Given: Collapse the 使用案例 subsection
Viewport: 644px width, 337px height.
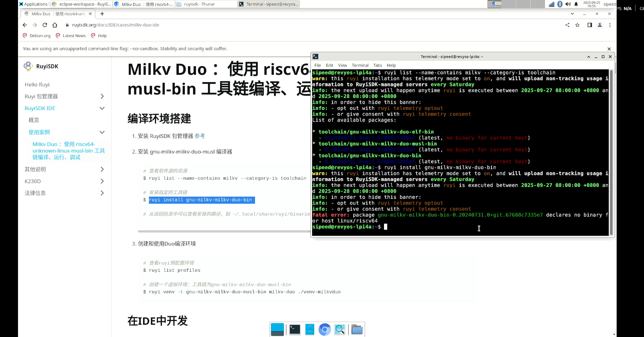Looking at the screenshot, I should 102,132.
